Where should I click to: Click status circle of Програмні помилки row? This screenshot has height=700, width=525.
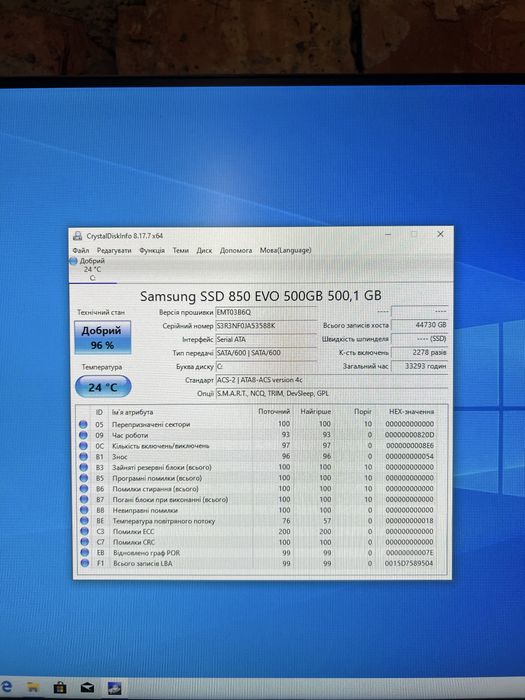[83, 478]
